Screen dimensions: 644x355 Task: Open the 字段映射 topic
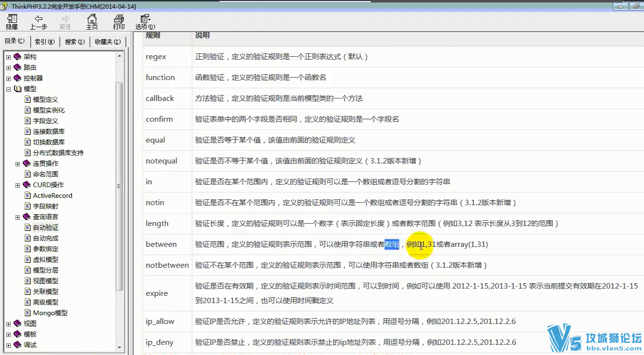[46, 206]
